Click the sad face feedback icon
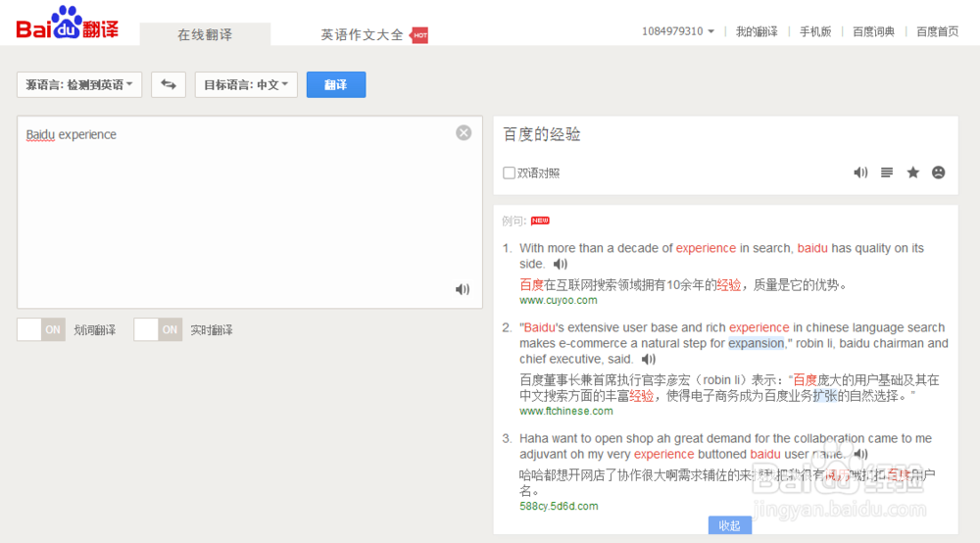 (x=938, y=173)
